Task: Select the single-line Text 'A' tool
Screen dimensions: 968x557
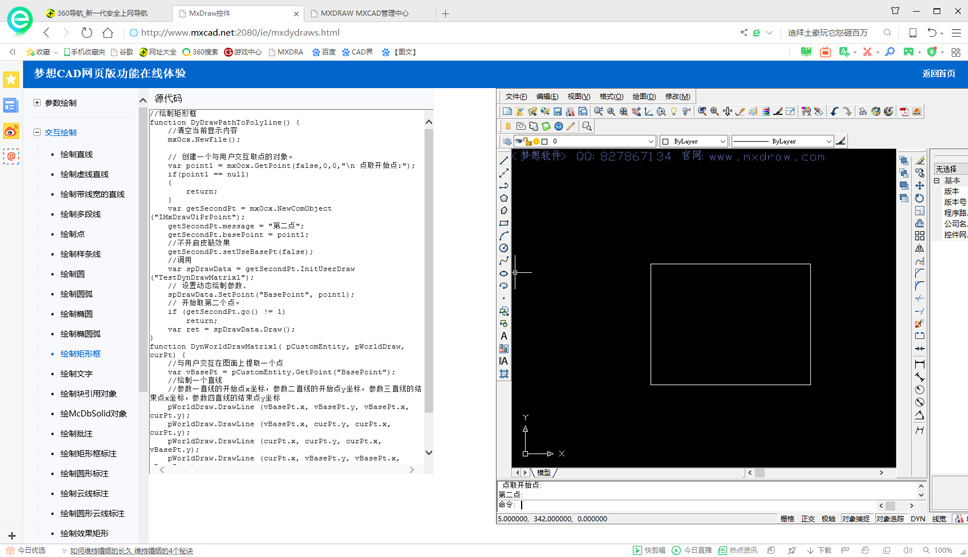Action: point(504,336)
